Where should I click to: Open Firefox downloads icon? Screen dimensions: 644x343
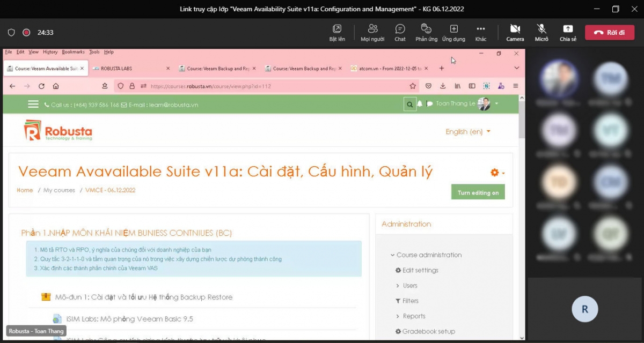443,86
